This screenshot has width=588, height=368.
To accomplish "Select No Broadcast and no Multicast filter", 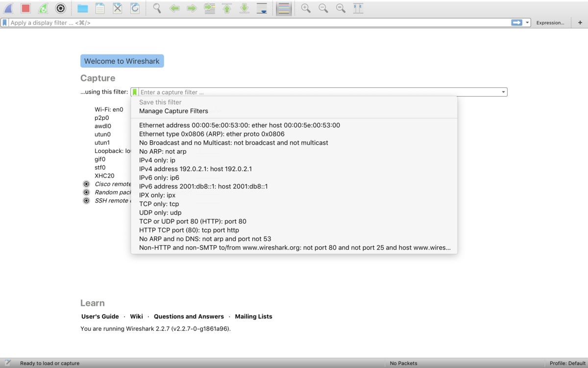I will pos(294,143).
